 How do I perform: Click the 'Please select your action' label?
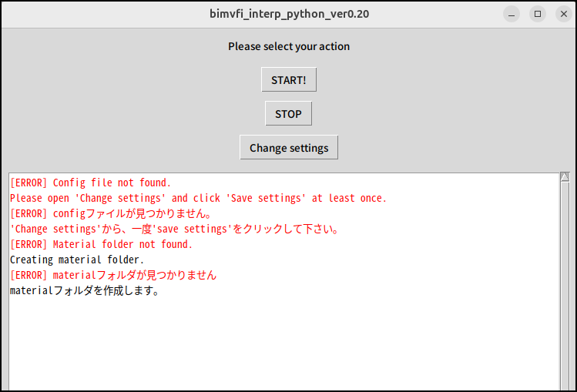click(x=289, y=46)
